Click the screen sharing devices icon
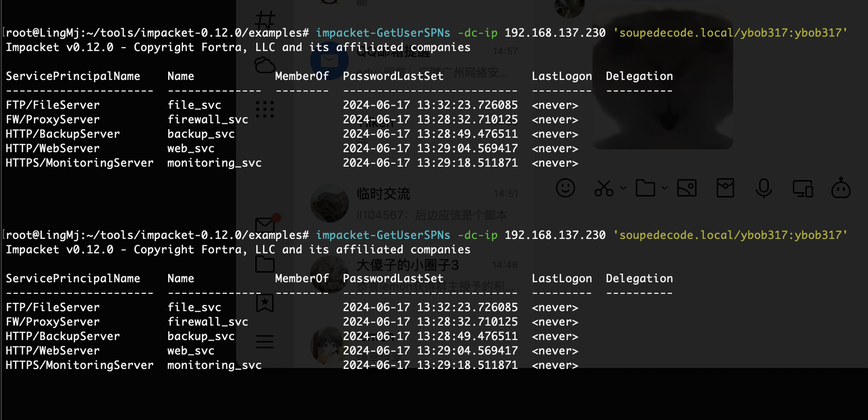 (x=802, y=188)
